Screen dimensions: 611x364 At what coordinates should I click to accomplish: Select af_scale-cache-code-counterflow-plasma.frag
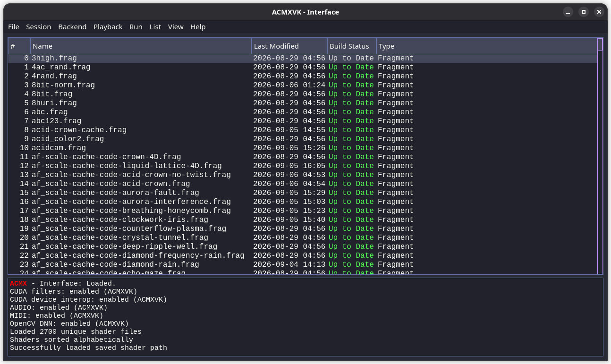coord(303,229)
